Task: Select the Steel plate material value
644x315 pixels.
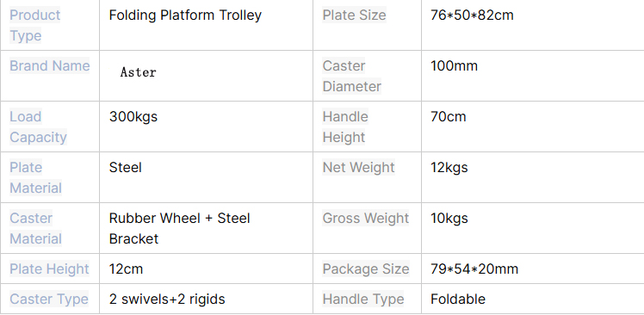Action: pos(125,168)
